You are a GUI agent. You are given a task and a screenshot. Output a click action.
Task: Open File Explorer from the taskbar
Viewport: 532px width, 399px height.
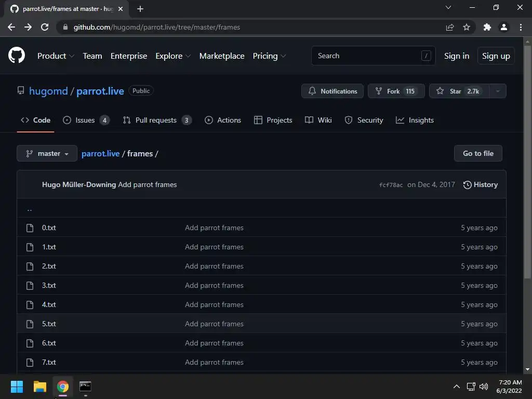click(39, 387)
